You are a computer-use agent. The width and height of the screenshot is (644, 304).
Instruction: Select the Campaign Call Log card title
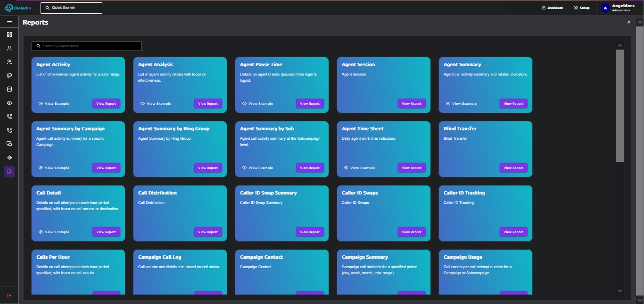[x=160, y=257]
